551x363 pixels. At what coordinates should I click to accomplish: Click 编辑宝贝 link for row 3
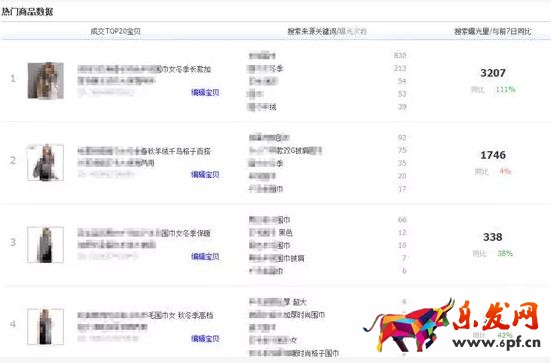pos(205,257)
